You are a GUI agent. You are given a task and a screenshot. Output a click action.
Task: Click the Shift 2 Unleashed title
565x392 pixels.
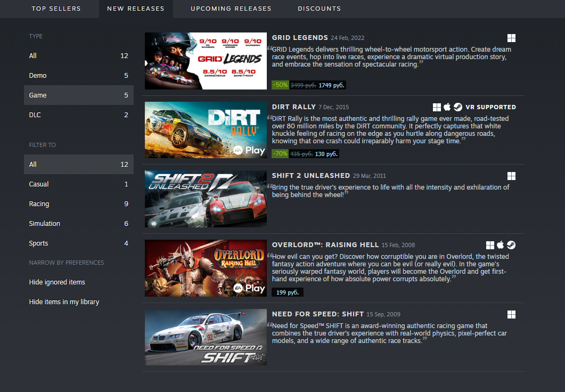[311, 175]
